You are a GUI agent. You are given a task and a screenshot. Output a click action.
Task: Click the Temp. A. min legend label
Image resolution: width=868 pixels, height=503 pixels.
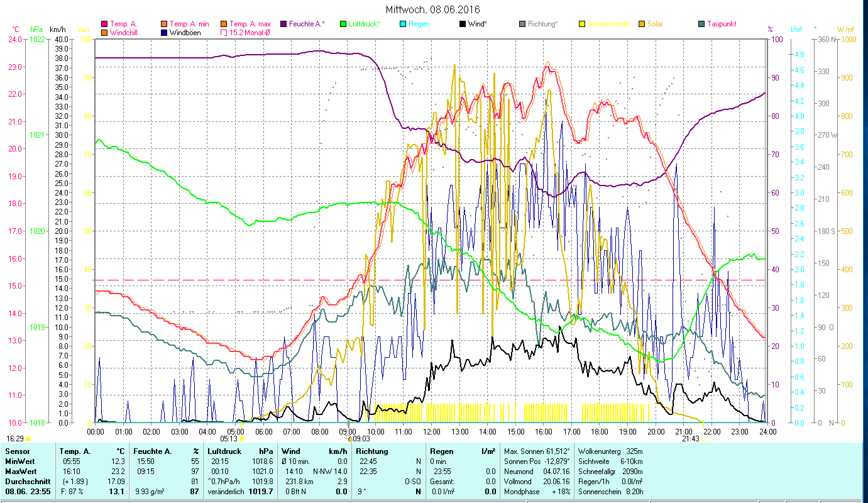[189, 24]
